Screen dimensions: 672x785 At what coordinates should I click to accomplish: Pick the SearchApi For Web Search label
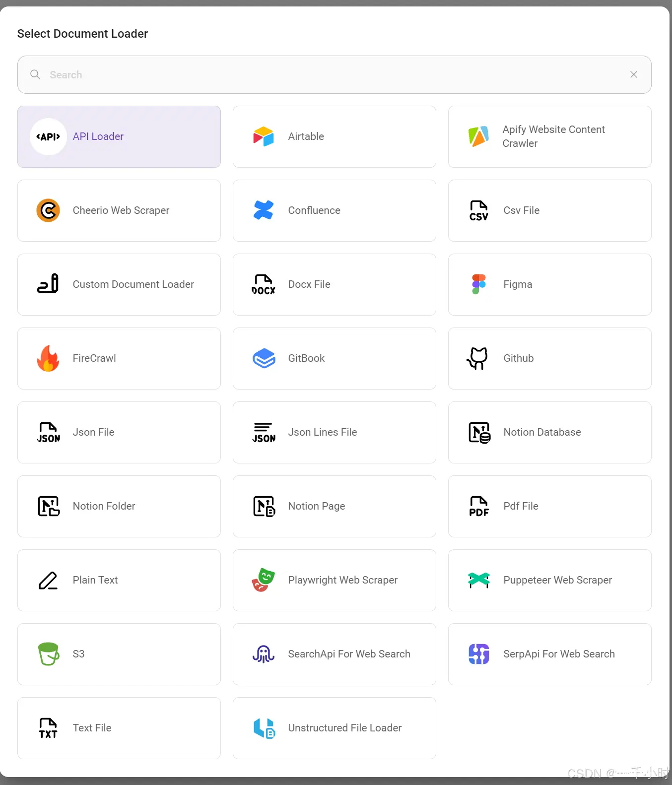click(349, 654)
